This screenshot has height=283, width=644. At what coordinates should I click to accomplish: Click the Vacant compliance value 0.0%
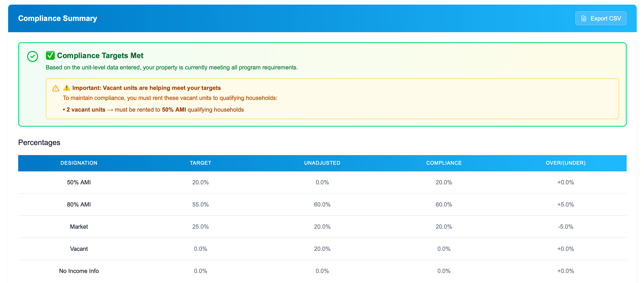click(x=444, y=249)
